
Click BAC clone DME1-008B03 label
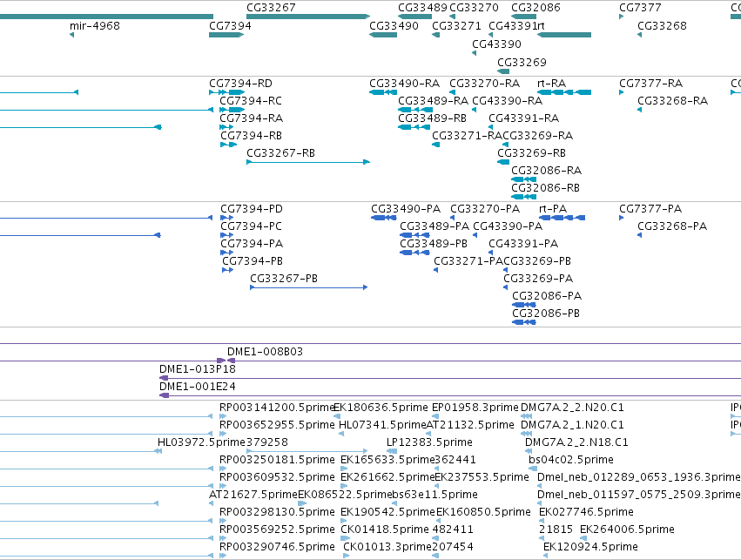[x=265, y=352]
